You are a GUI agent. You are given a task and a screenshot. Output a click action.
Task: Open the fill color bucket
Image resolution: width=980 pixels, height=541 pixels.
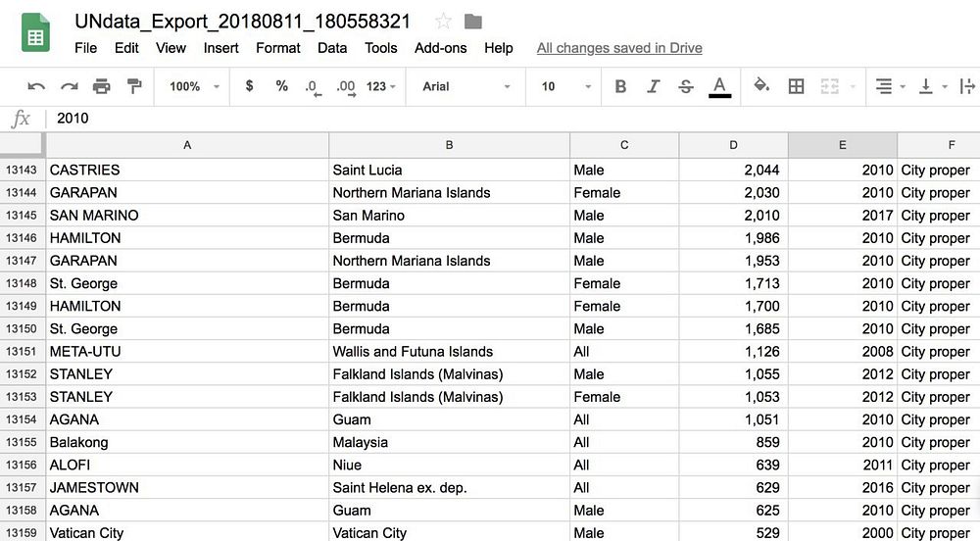(x=761, y=85)
